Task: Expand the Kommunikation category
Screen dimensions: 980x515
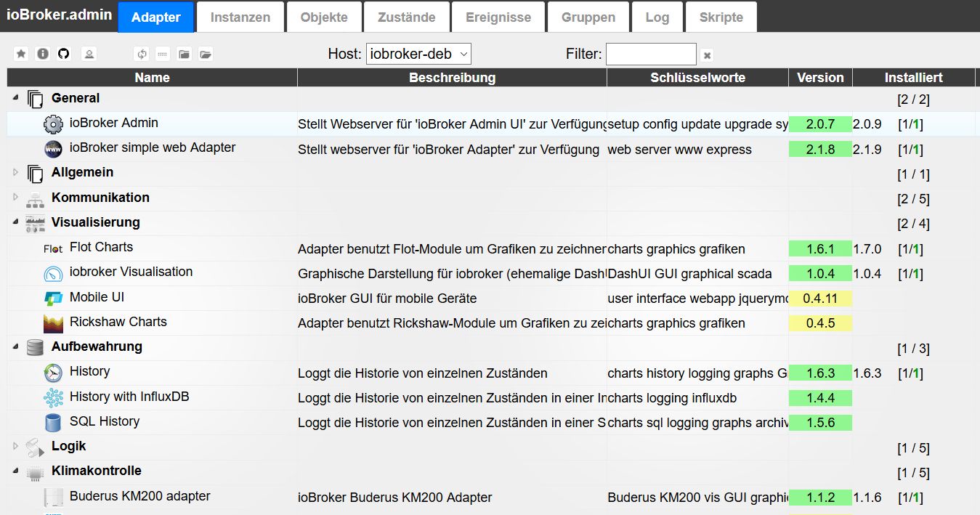Action: click(16, 198)
